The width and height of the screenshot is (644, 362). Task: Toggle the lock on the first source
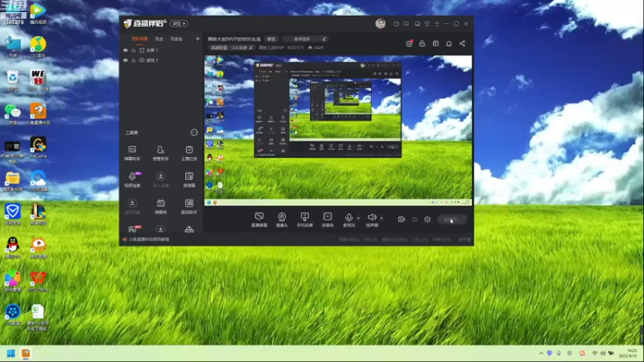tap(134, 50)
